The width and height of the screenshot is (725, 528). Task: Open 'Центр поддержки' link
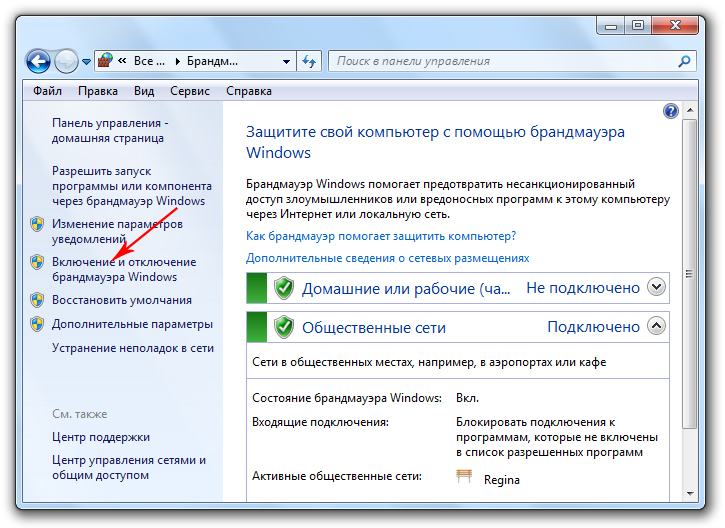click(x=101, y=437)
